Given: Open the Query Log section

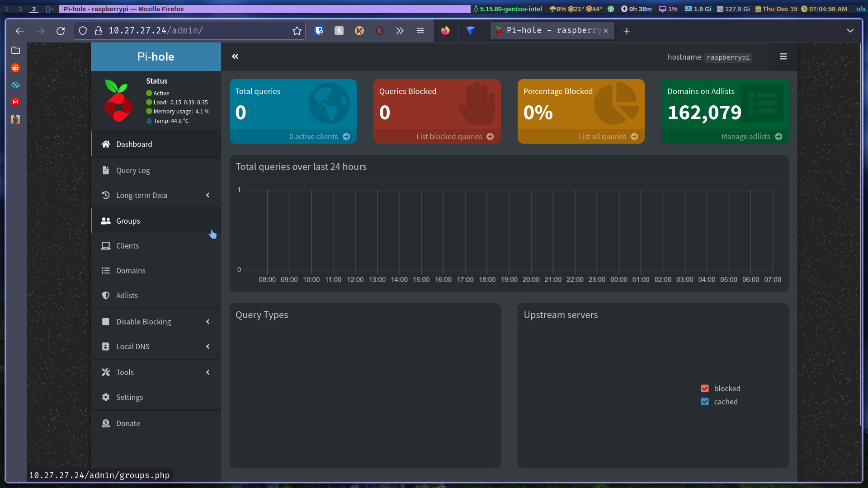Looking at the screenshot, I should (133, 170).
